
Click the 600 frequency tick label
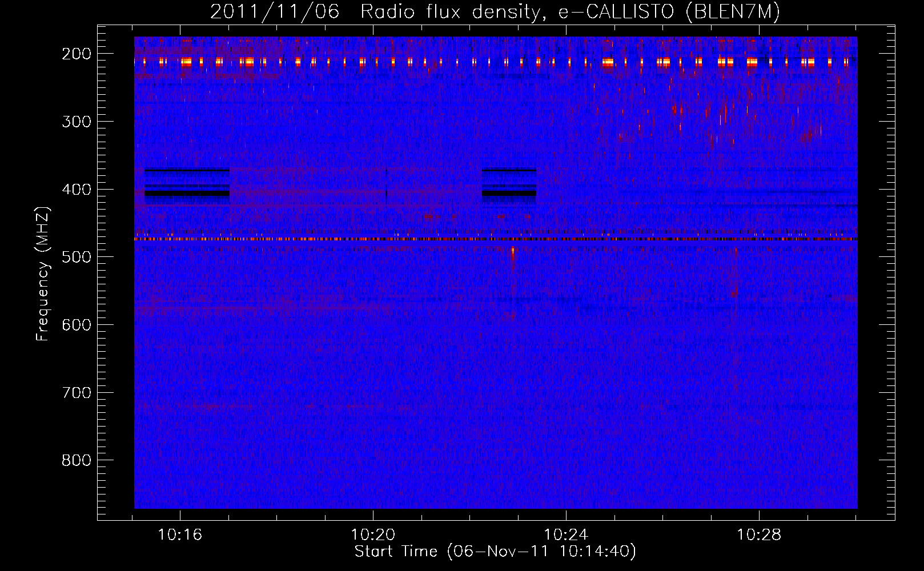[77, 325]
